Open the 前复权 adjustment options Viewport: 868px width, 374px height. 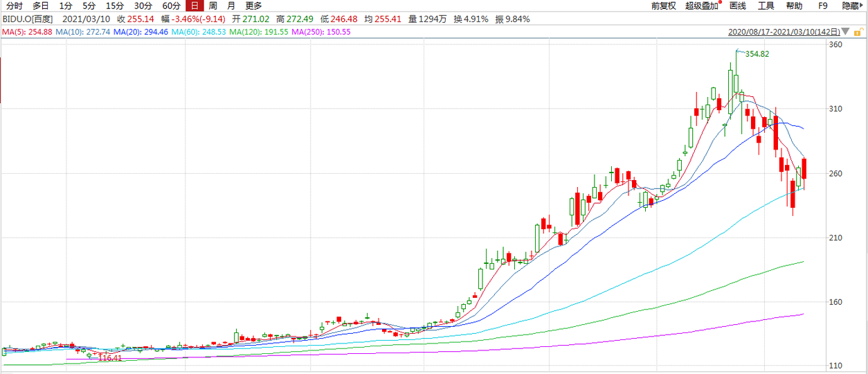663,6
